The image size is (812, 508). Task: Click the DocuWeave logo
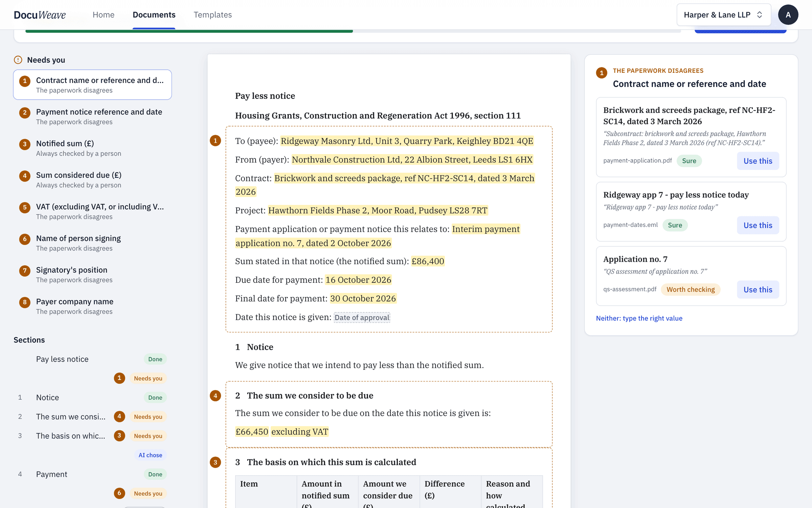(40, 15)
